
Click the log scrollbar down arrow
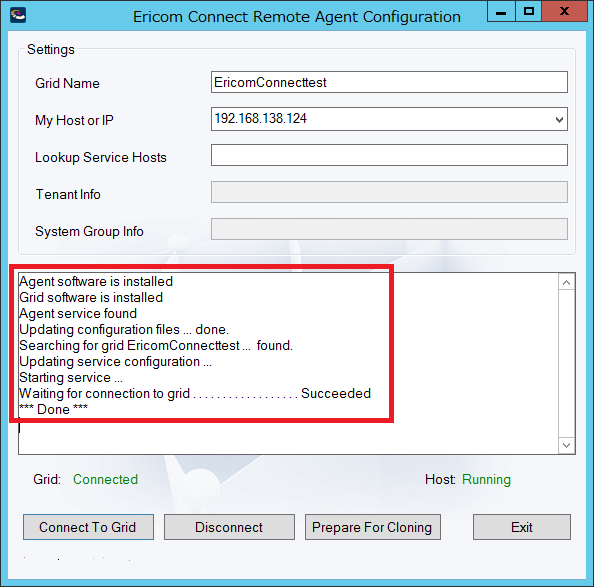tap(566, 445)
